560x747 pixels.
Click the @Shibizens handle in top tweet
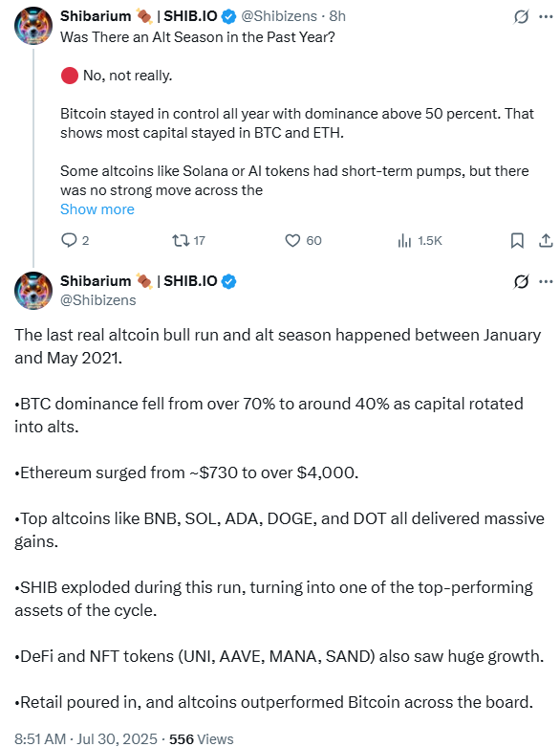279,16
